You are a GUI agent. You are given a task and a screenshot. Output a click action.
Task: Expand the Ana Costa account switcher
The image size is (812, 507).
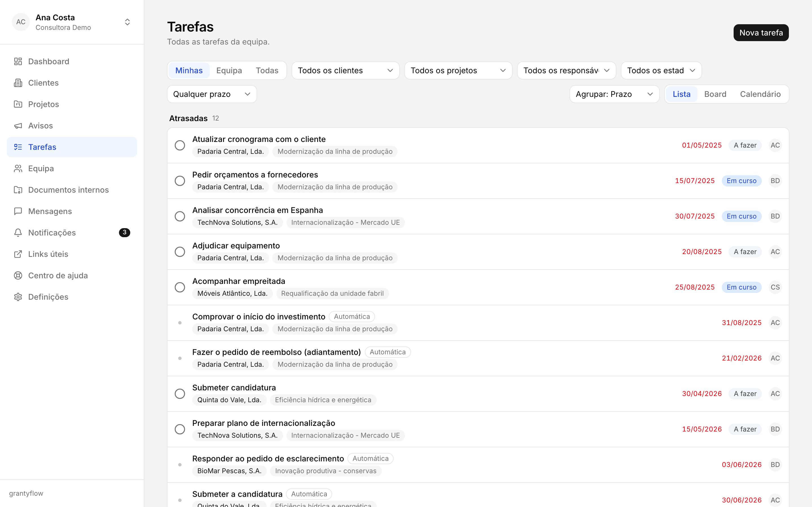click(x=127, y=22)
